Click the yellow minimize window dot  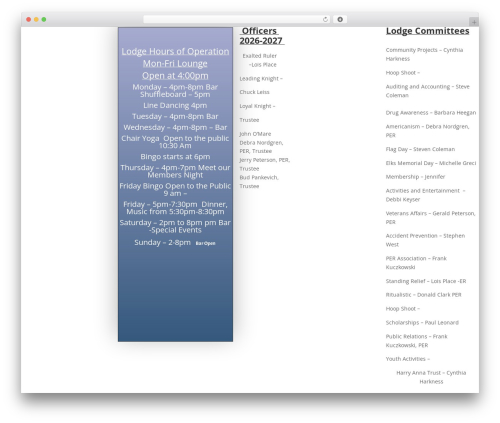tap(36, 20)
